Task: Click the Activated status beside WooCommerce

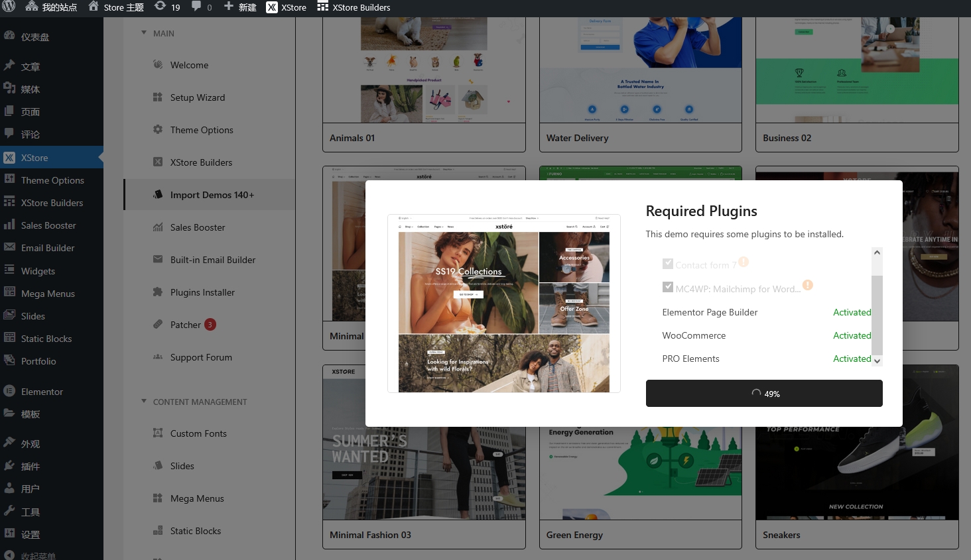Action: 852,335
